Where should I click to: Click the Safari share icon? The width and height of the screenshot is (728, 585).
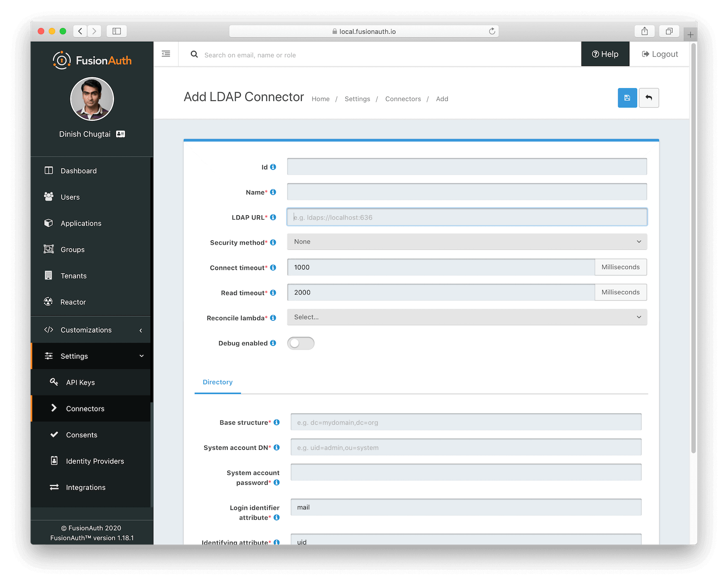click(x=645, y=31)
